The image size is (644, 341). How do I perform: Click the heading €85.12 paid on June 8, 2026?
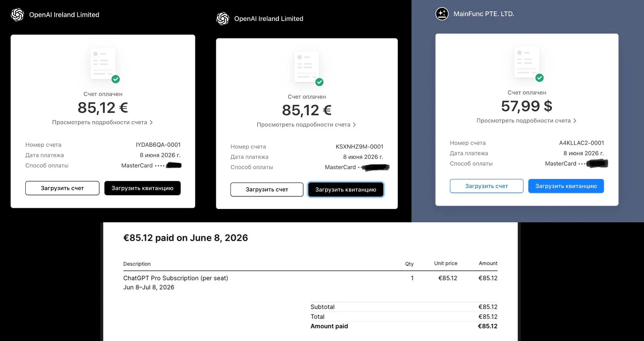(x=185, y=238)
